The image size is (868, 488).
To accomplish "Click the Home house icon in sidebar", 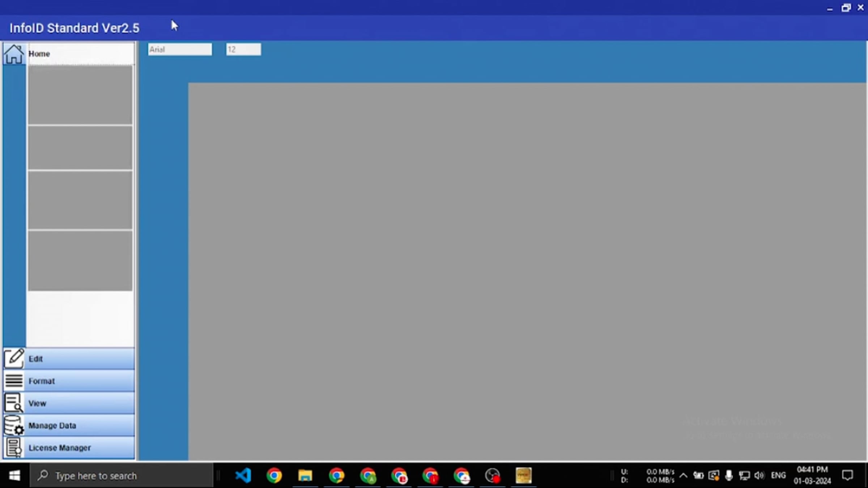I will [x=14, y=54].
